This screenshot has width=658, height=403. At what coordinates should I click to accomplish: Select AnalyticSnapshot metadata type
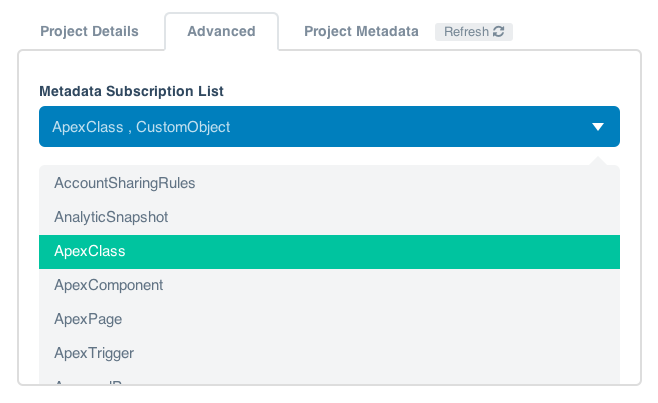click(111, 216)
